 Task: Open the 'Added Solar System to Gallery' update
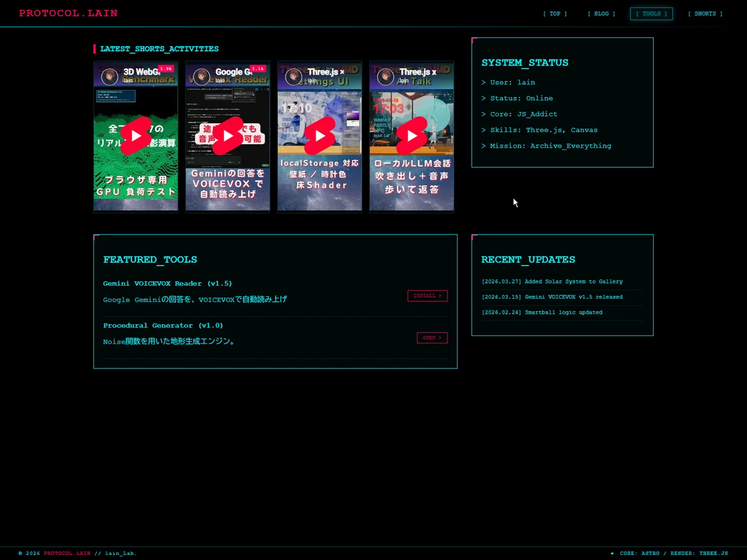(x=552, y=282)
